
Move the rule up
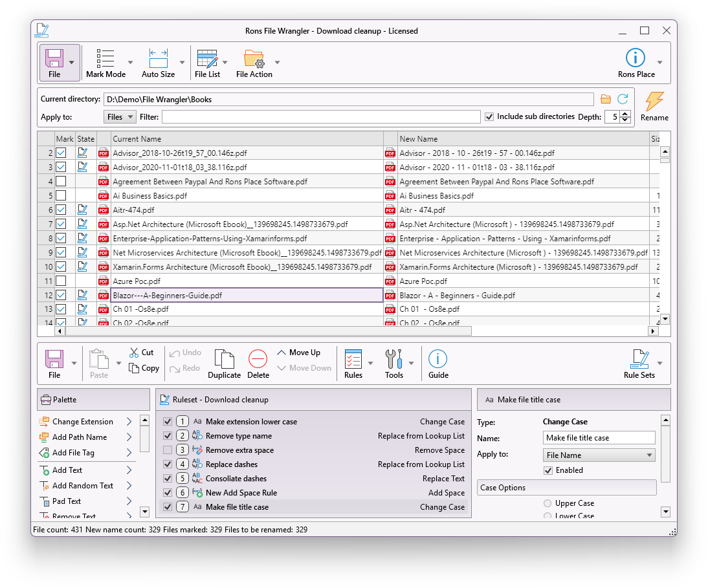coord(298,353)
